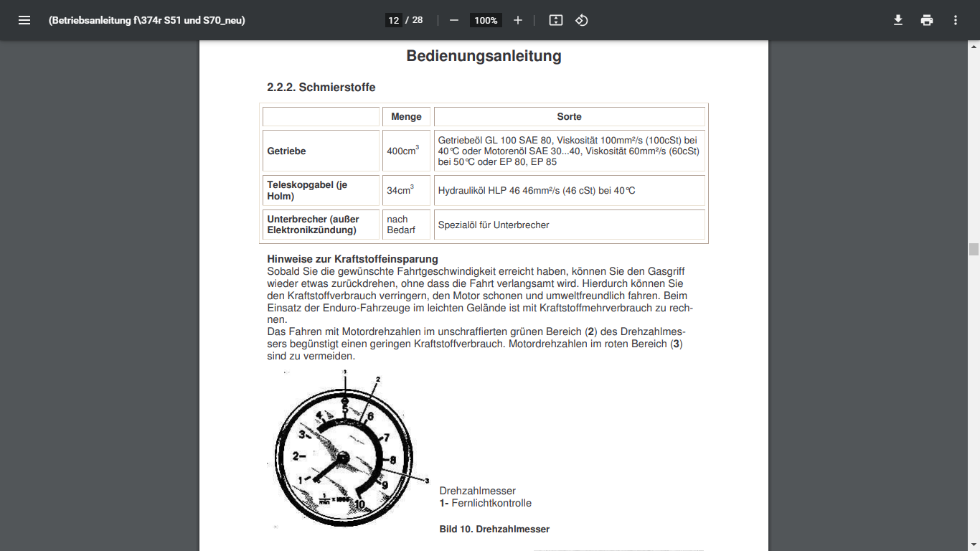Screen dimensions: 980x551
Task: Rotate the document counterclockwise
Action: 582,20
